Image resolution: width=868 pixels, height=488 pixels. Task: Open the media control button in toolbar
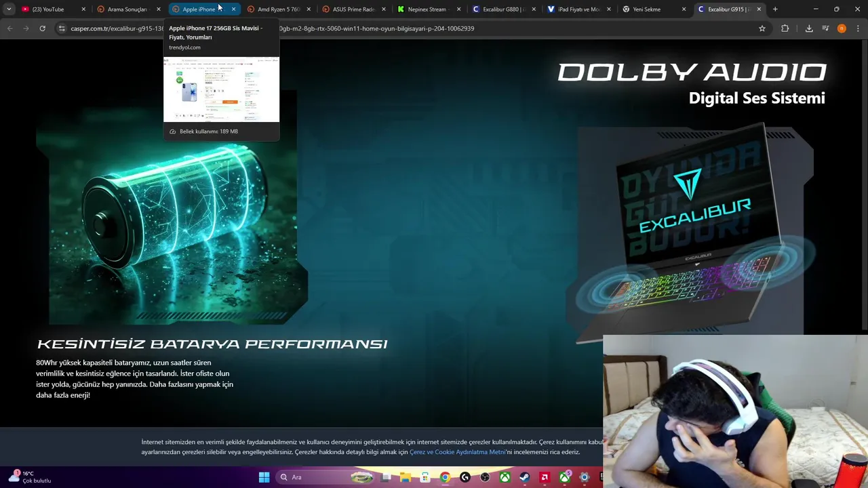(x=825, y=28)
